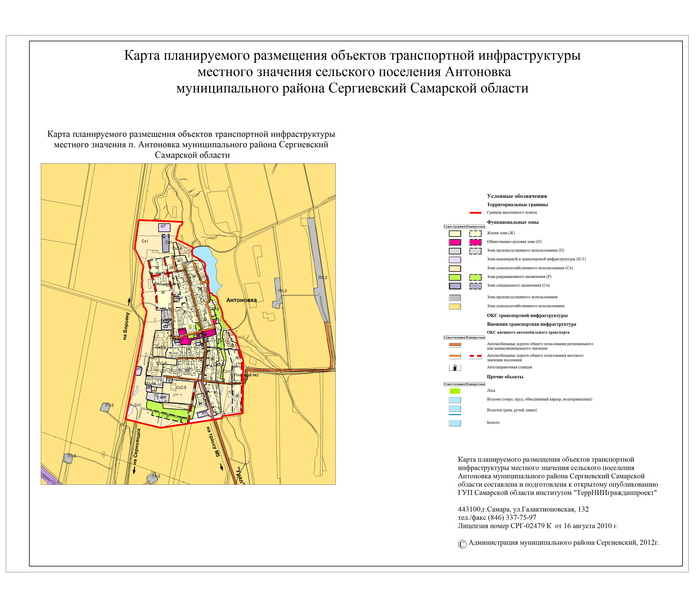The height and width of the screenshot is (607, 700).
Task: Select blue Водоем swatch in legend
Action: [455, 400]
